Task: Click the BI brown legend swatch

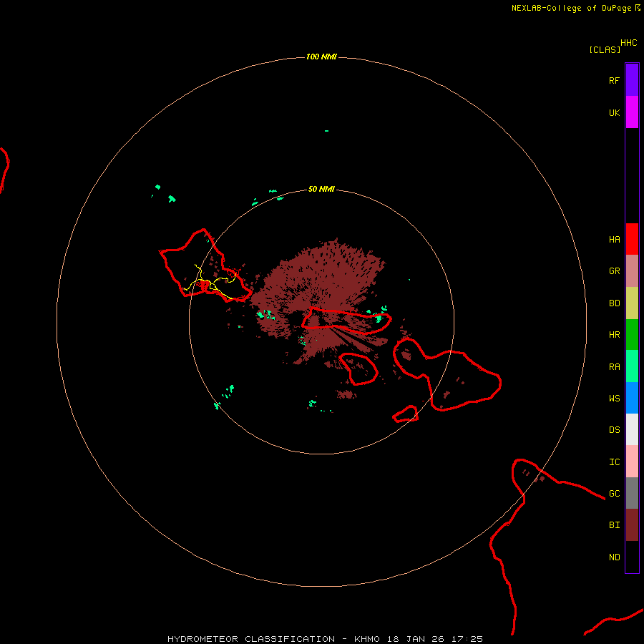Action: [632, 525]
